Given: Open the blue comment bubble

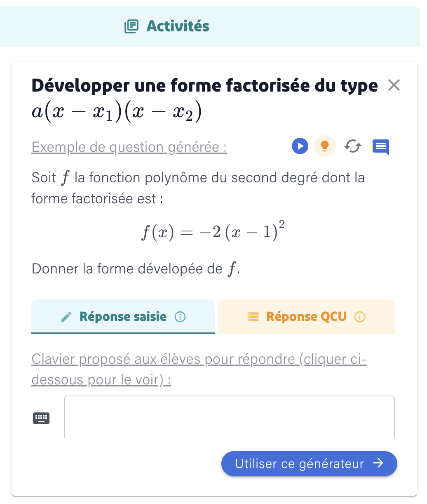Looking at the screenshot, I should (x=380, y=146).
